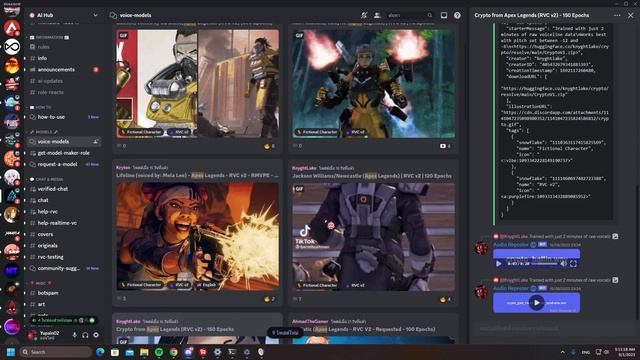The height and width of the screenshot is (360, 640).
Task: Click volume icon of first audio player
Action: 564,264
